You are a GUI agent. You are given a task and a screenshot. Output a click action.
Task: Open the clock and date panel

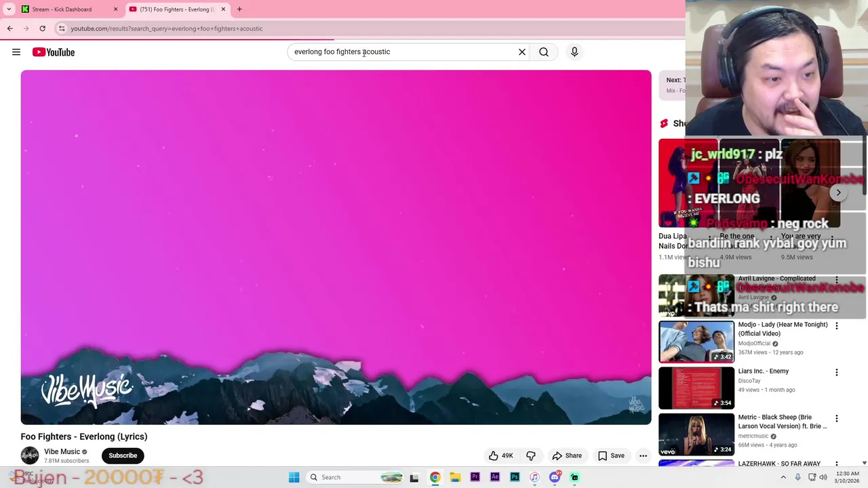[x=848, y=477]
